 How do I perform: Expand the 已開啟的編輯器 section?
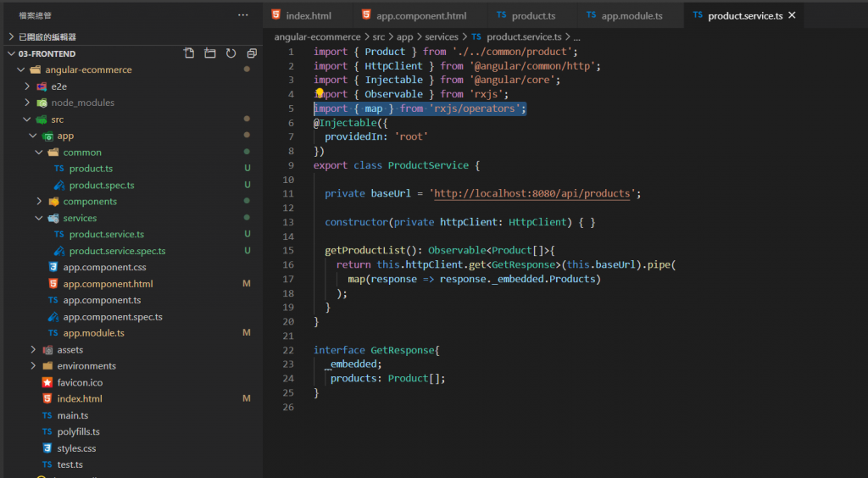[x=11, y=36]
